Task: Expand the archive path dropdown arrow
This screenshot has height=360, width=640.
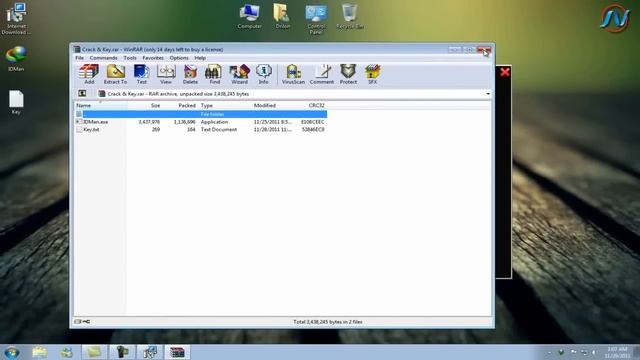Action: [488, 94]
